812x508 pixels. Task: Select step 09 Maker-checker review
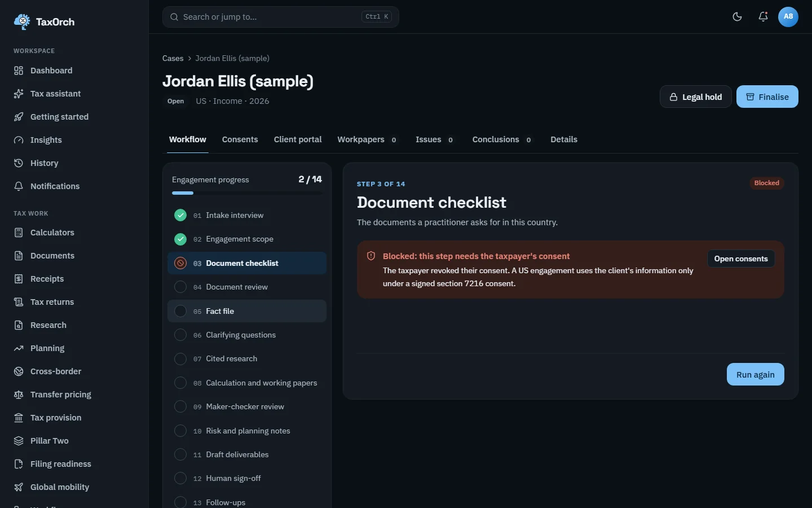coord(247,406)
